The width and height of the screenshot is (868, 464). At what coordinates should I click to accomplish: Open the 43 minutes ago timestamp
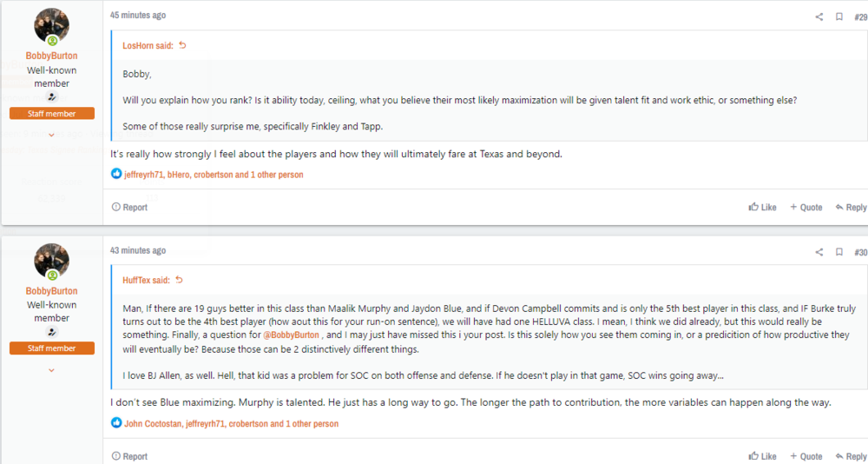pyautogui.click(x=138, y=251)
